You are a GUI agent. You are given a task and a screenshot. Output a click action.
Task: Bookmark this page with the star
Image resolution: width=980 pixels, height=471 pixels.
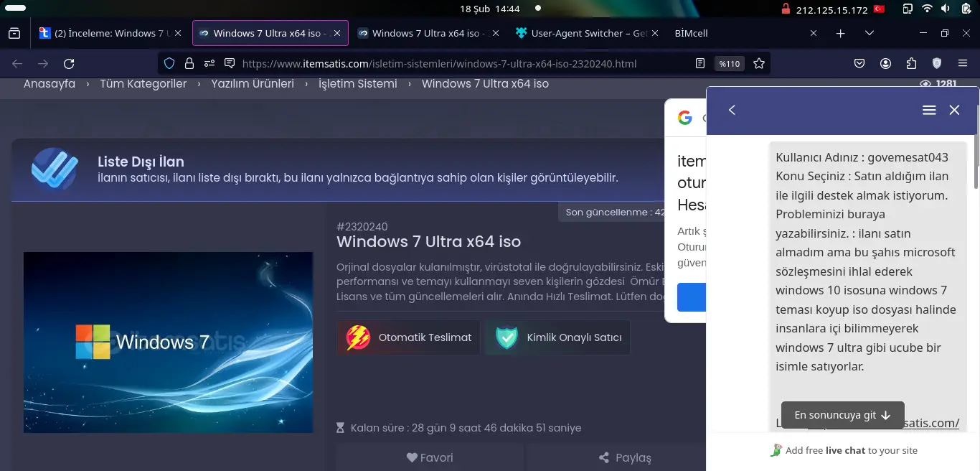click(x=759, y=63)
